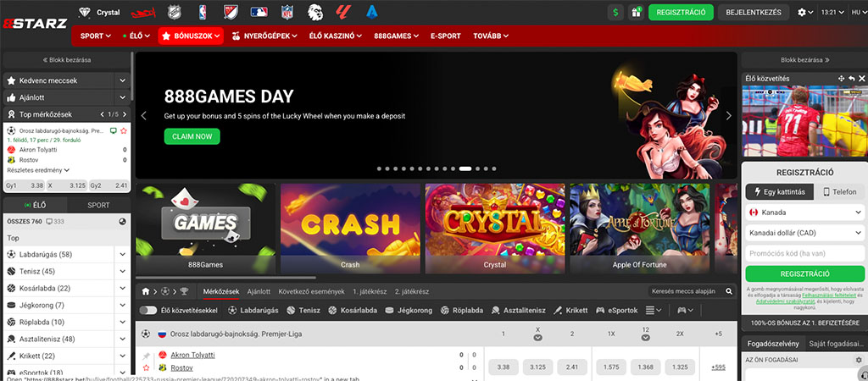Go to next banner slide arrow
The height and width of the screenshot is (381, 868).
click(728, 116)
